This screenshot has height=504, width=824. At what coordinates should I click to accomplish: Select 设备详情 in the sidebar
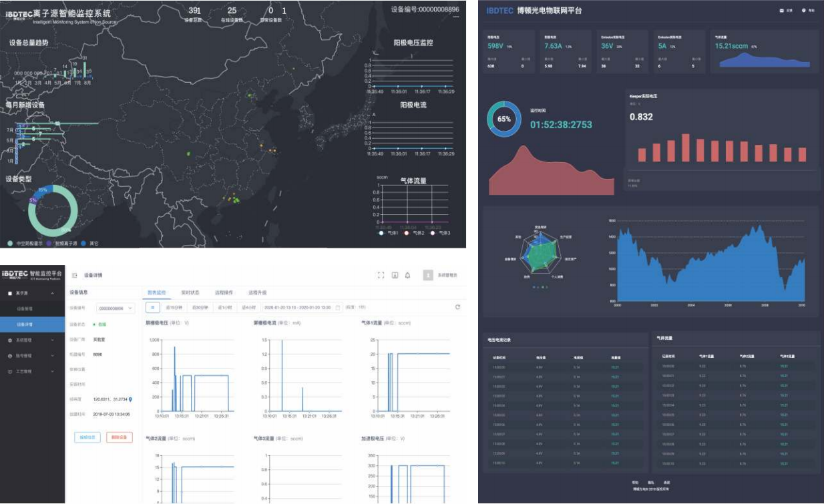pos(32,324)
